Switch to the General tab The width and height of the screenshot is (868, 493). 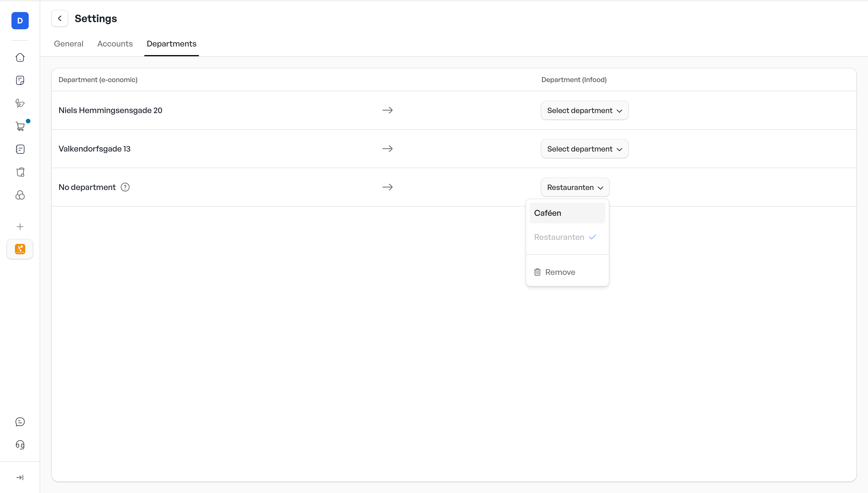(x=68, y=44)
